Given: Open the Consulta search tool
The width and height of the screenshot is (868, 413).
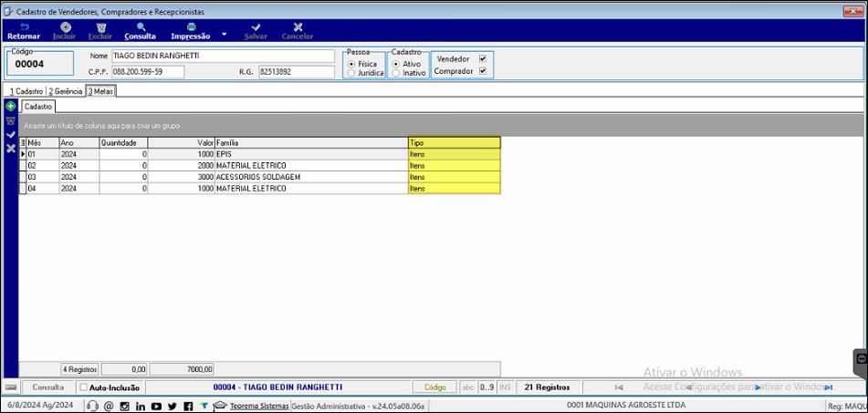Looking at the screenshot, I should tap(140, 32).
